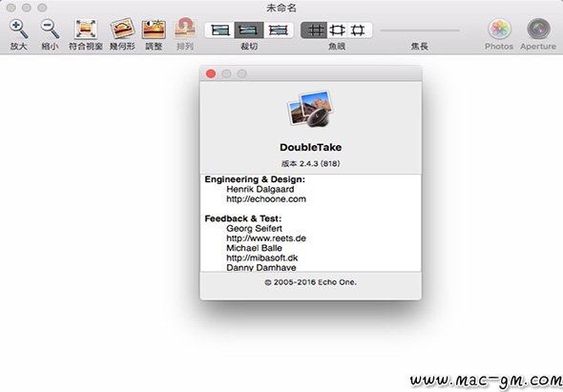Click the 縮小 zoom-out magnifier icon
Screen dimensions: 563x392
pyautogui.click(x=50, y=29)
